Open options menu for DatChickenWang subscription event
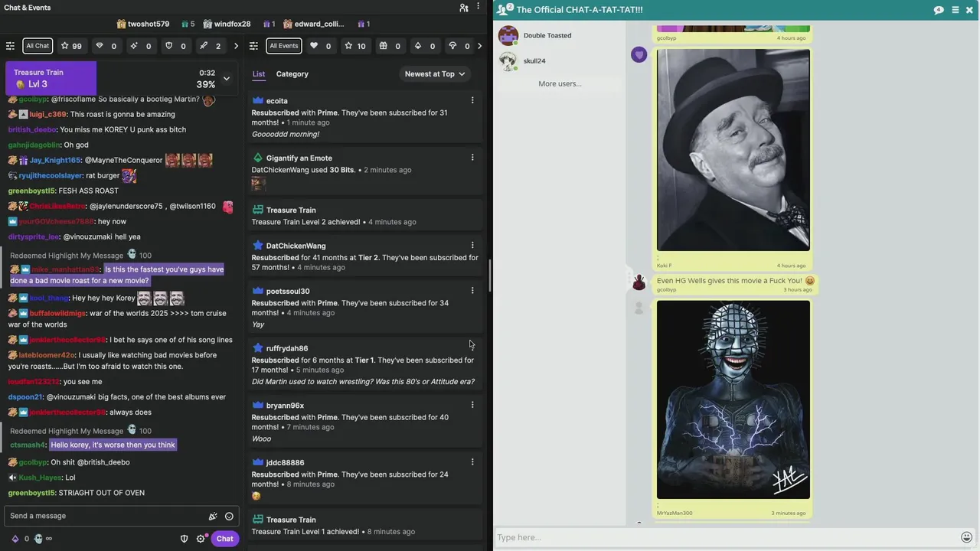The width and height of the screenshot is (980, 551). (472, 246)
